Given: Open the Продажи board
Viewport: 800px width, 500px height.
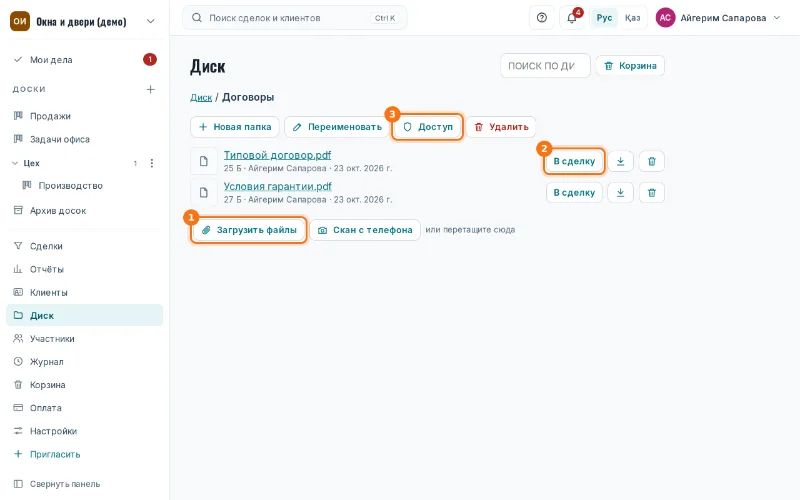Looking at the screenshot, I should [85, 116].
